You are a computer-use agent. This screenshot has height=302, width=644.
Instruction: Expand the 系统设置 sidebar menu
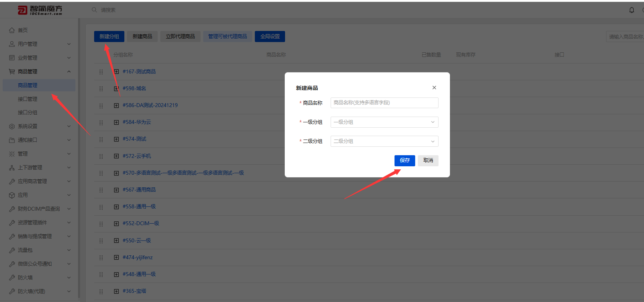(69, 126)
